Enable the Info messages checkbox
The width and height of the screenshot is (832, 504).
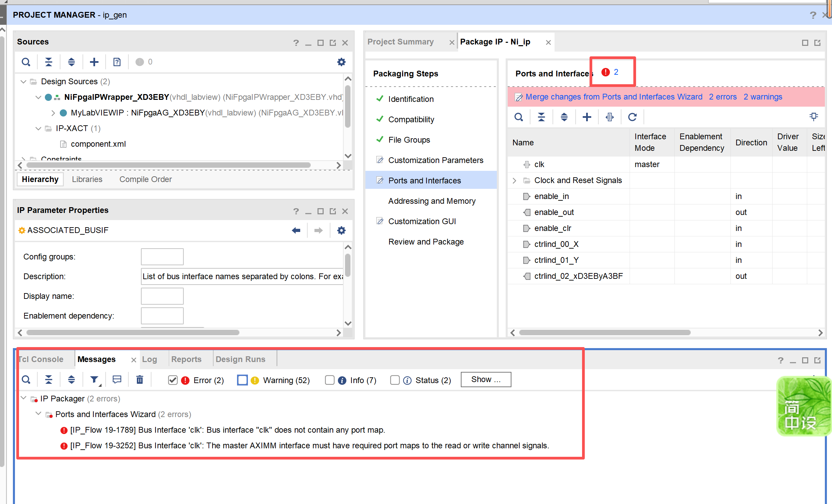329,380
